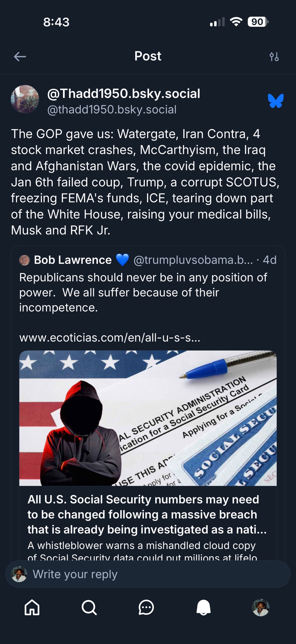Image resolution: width=296 pixels, height=644 pixels.
Task: Go to Home tab
Action: click(32, 608)
